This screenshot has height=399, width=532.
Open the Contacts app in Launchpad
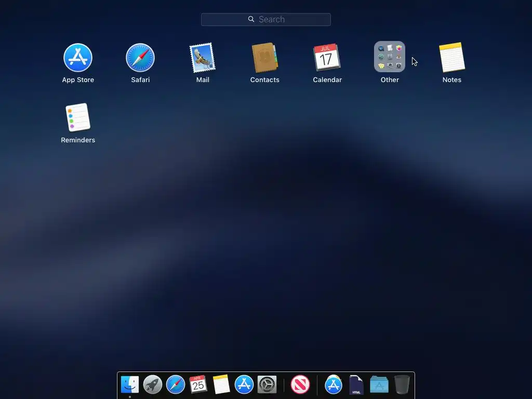coord(264,58)
